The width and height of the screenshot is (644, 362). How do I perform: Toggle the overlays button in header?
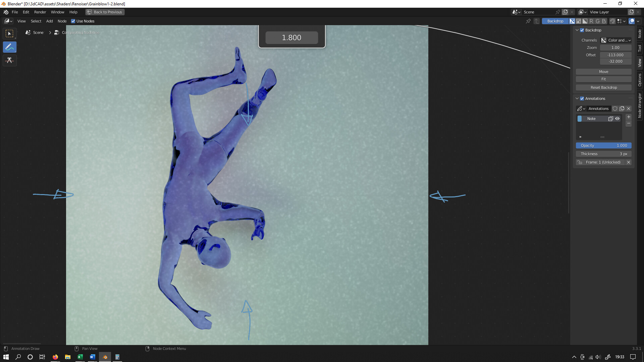click(632, 21)
